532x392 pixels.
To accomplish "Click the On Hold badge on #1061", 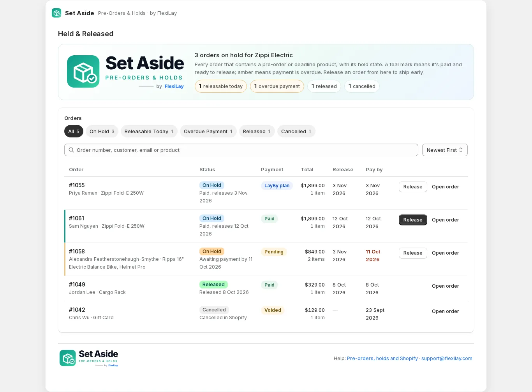I will (212, 218).
